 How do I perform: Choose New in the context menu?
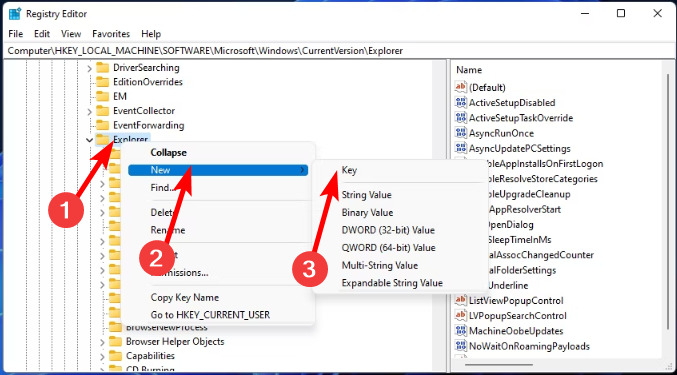218,170
